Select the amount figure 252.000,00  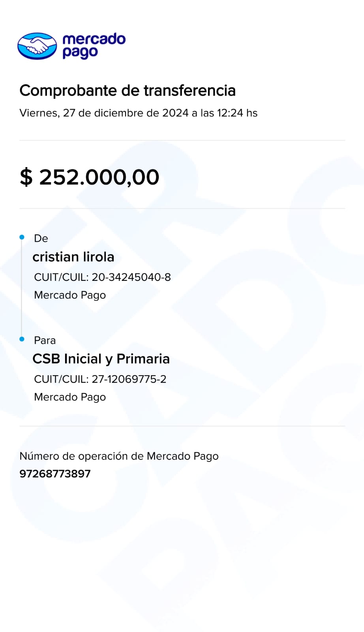click(x=99, y=177)
